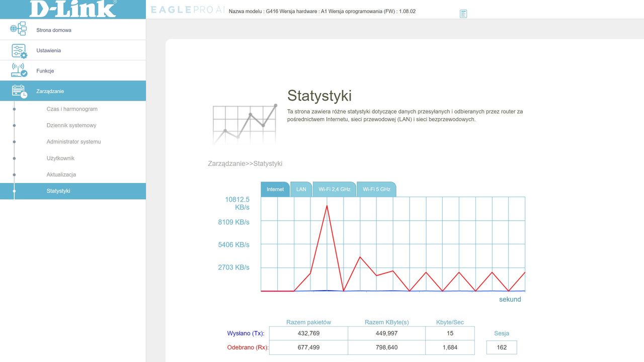The height and width of the screenshot is (362, 644).
Task: Click the Ustawienia sliders gear icon
Action: (19, 51)
